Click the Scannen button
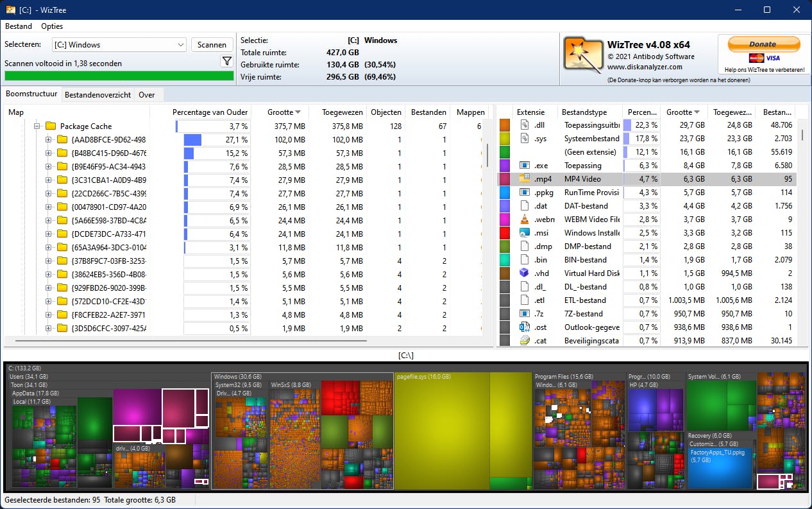This screenshot has width=812, height=509. click(212, 45)
